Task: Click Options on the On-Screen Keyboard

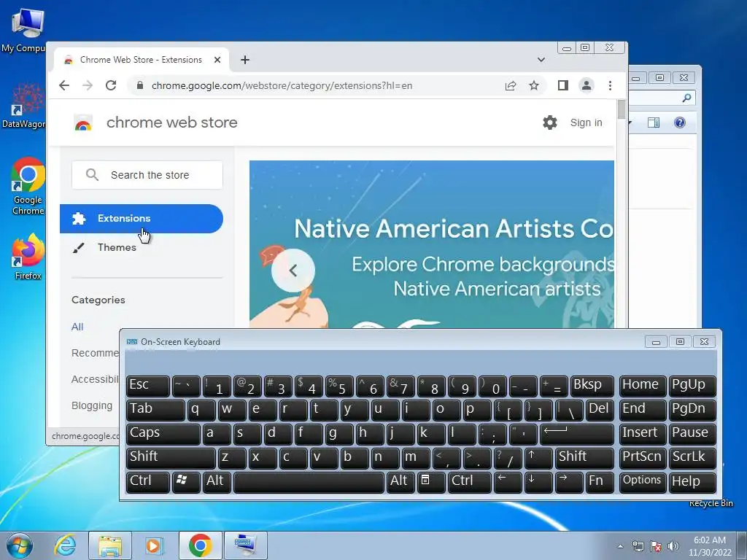Action: point(642,481)
